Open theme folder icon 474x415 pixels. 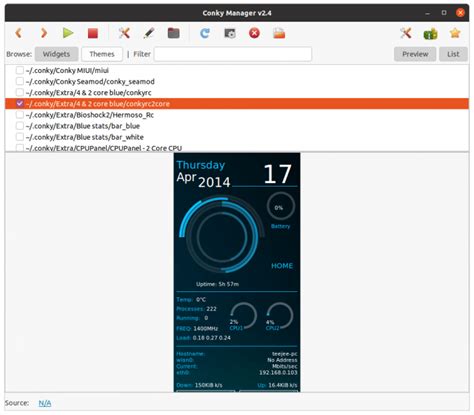(x=173, y=33)
